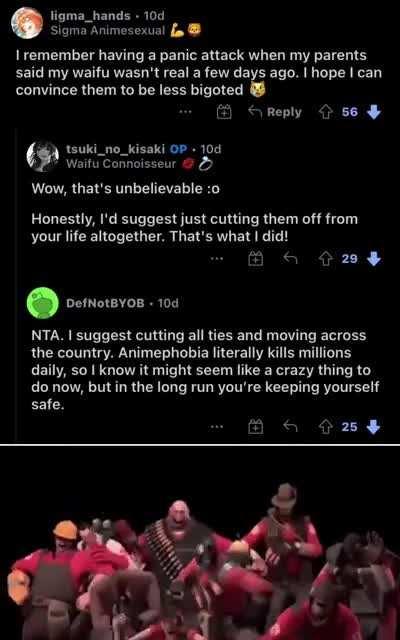Downvote tsuki_no_kisaki's reply
The image size is (400, 640).
click(374, 258)
